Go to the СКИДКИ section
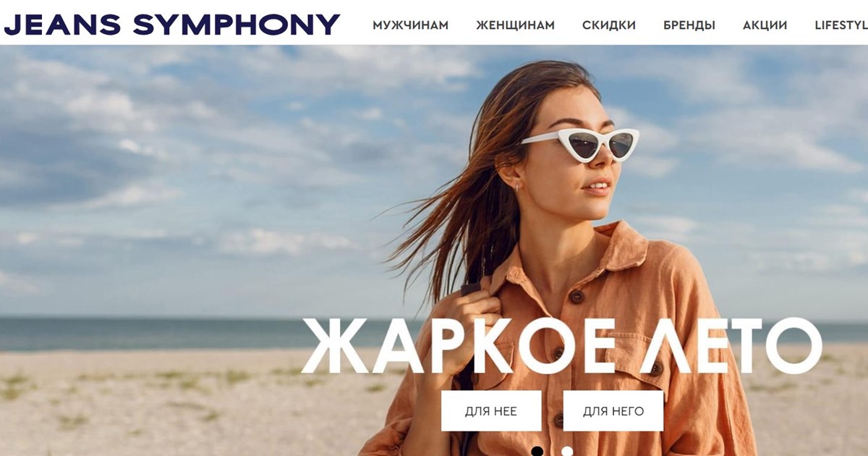 pos(609,25)
